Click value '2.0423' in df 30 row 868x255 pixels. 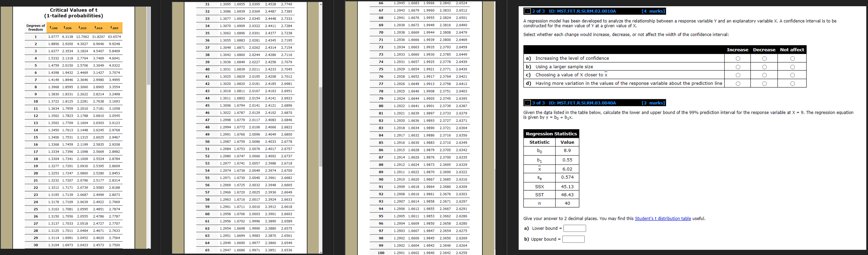(x=82, y=245)
